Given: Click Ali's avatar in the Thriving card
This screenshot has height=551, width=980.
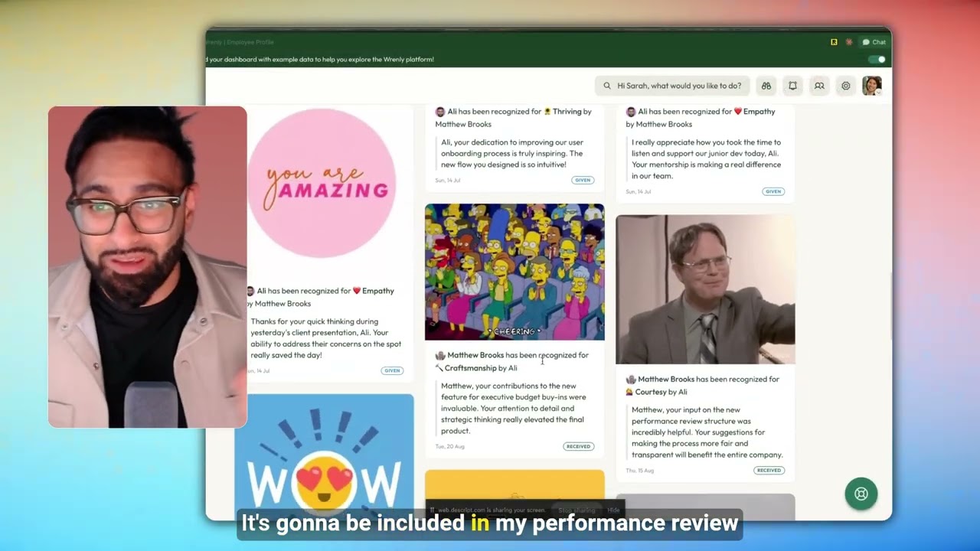Looking at the screenshot, I should [440, 112].
